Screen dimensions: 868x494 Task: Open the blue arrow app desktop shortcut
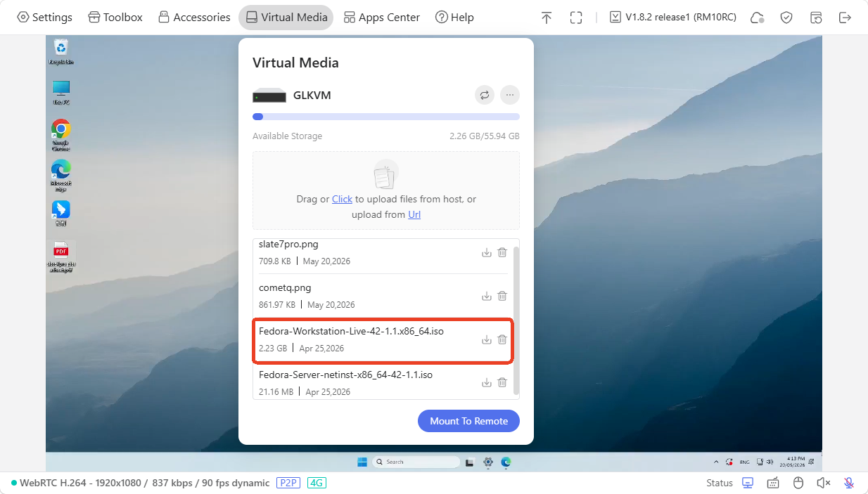tap(61, 213)
